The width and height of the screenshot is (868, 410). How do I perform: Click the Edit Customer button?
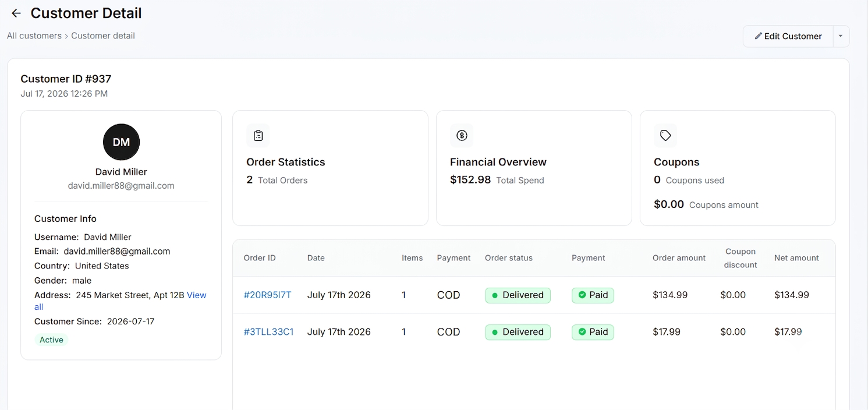pos(788,36)
